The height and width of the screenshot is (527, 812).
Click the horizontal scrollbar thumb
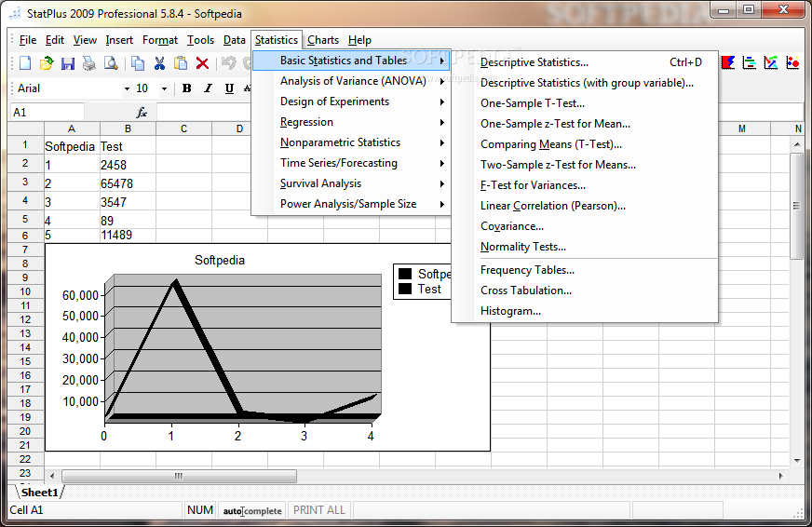(x=179, y=476)
